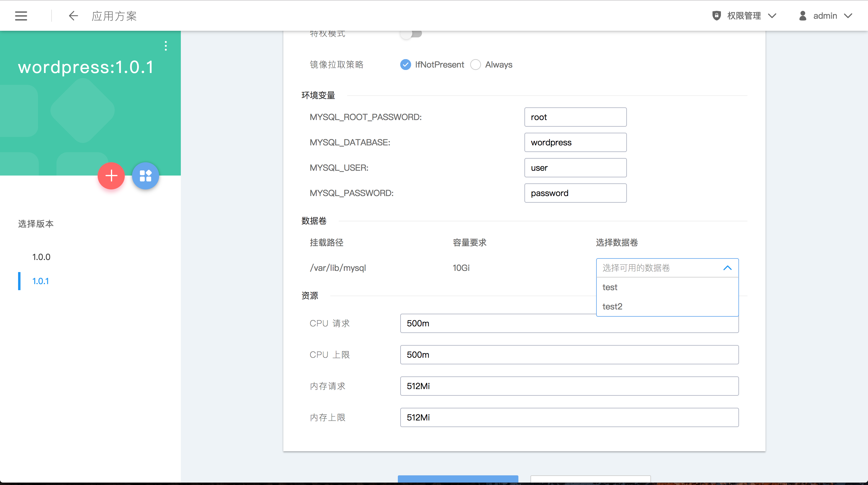
Task: Click the shield permission management icon
Action: (716, 15)
